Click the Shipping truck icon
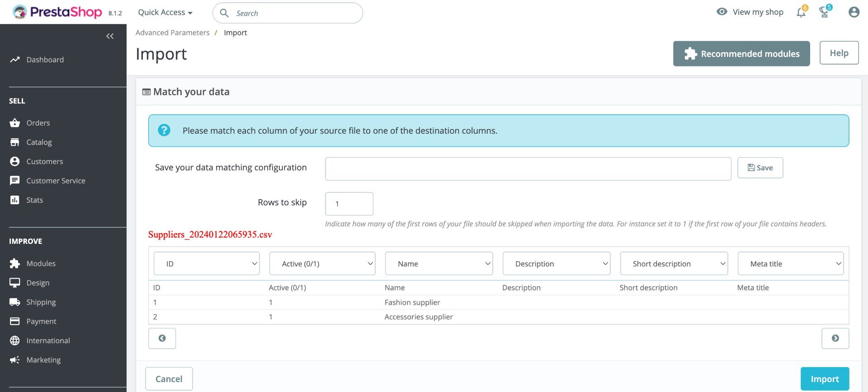Viewport: 868px width, 392px height. pos(15,302)
